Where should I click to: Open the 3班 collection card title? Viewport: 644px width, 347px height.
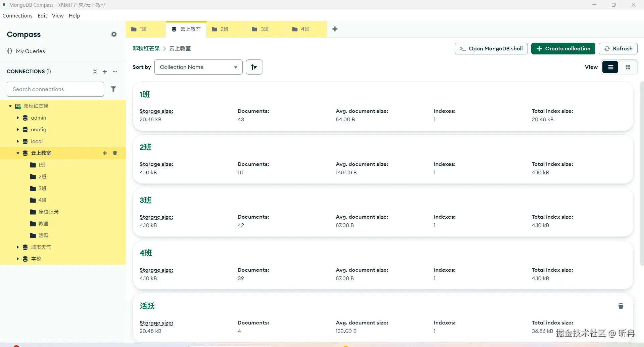146,200
